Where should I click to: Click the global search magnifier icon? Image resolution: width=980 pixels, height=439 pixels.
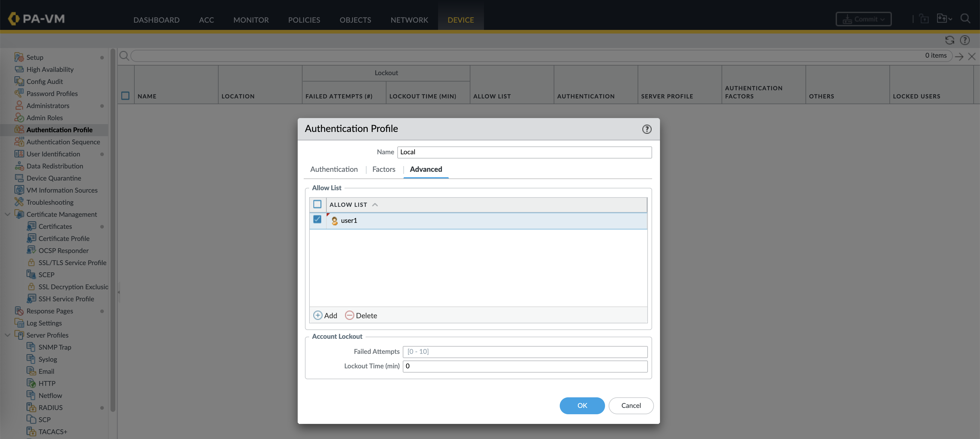tap(965, 19)
